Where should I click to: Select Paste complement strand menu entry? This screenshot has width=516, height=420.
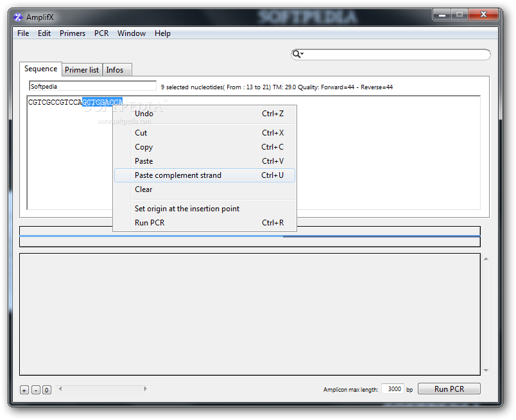tap(204, 175)
